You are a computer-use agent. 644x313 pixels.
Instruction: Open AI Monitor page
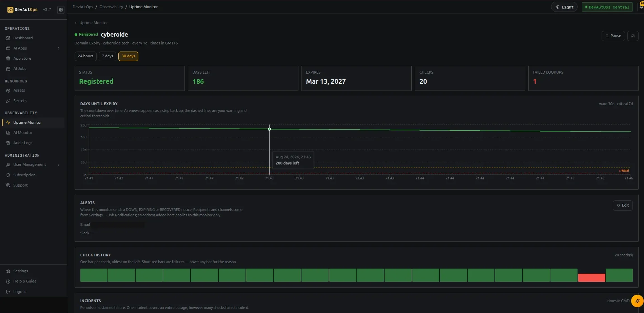23,133
